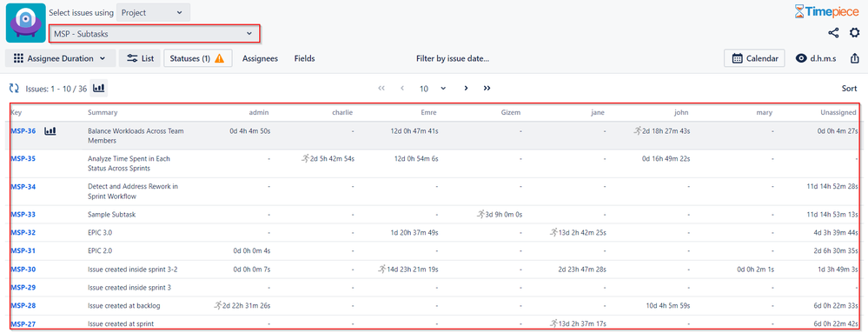The height and width of the screenshot is (333, 868).
Task: Click admin's 0d 4h 4m 50s value
Action: (x=249, y=131)
